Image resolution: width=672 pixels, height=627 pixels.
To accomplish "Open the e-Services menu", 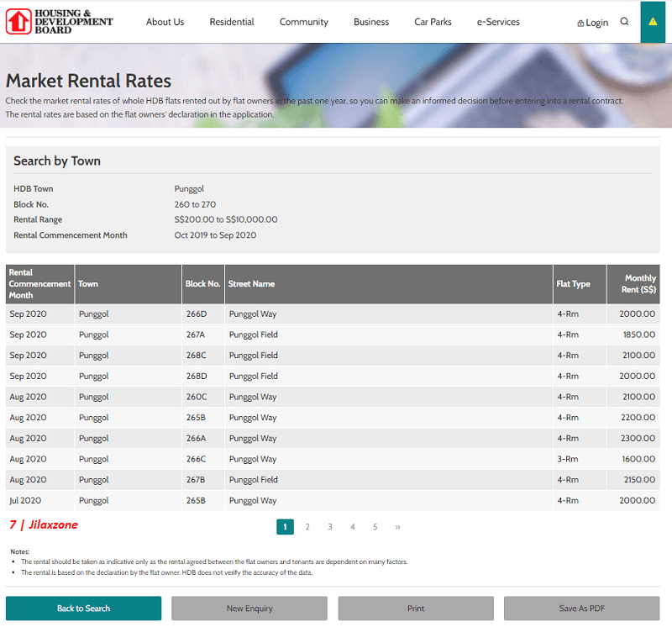I will [498, 22].
